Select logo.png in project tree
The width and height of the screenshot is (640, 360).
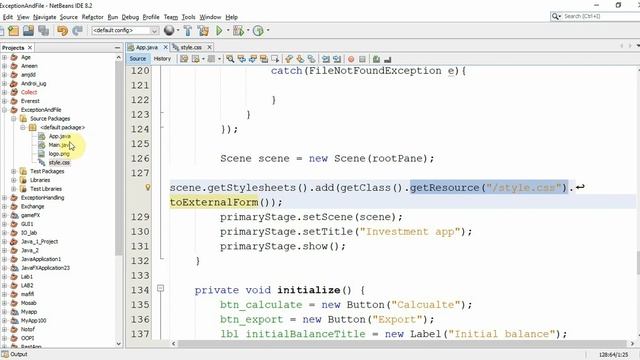pos(59,154)
